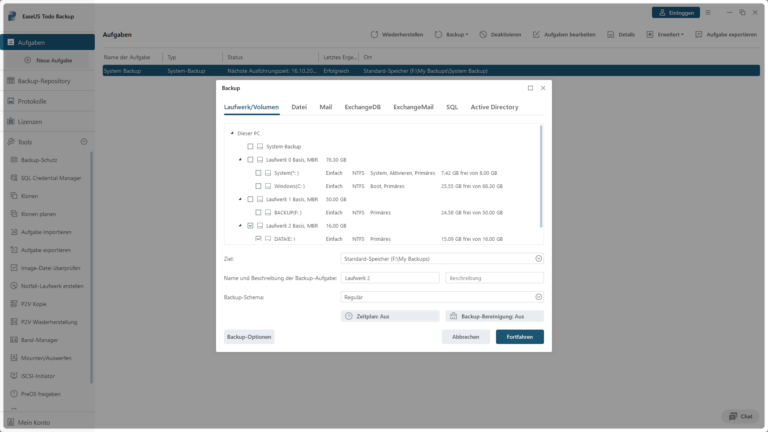The width and height of the screenshot is (768, 432).
Task: Check the System(*:) partition checkbox
Action: pos(258,173)
